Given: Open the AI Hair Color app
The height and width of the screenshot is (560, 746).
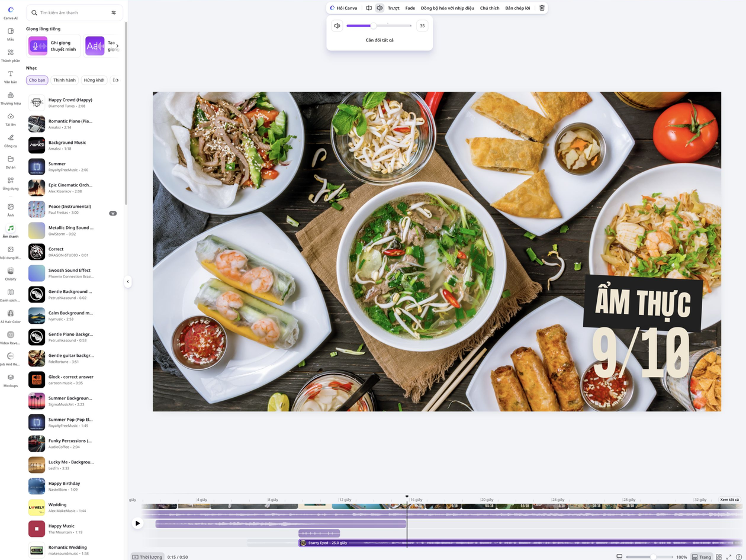Looking at the screenshot, I should coord(11,316).
